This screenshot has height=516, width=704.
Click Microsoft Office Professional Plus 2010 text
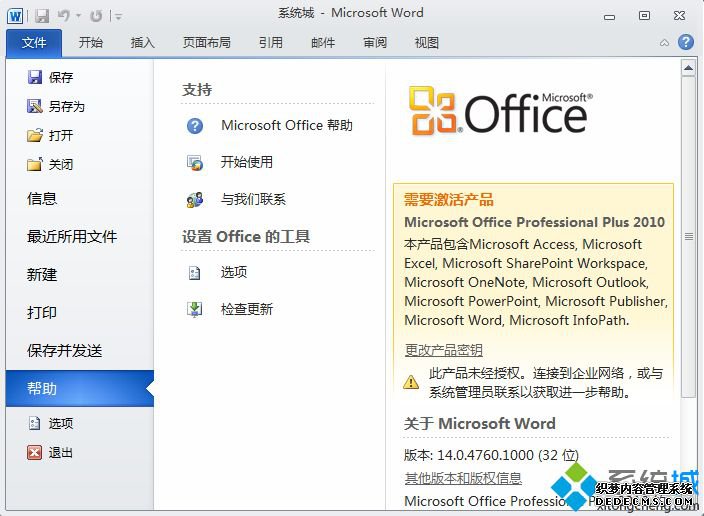click(x=534, y=222)
